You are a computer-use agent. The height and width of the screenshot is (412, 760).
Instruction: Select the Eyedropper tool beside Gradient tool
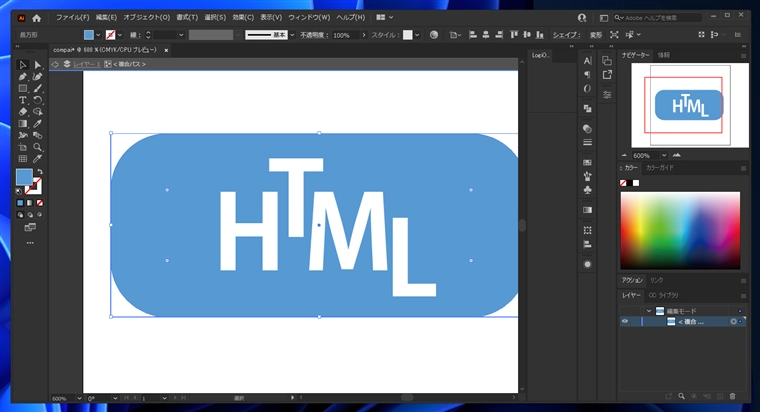(37, 124)
